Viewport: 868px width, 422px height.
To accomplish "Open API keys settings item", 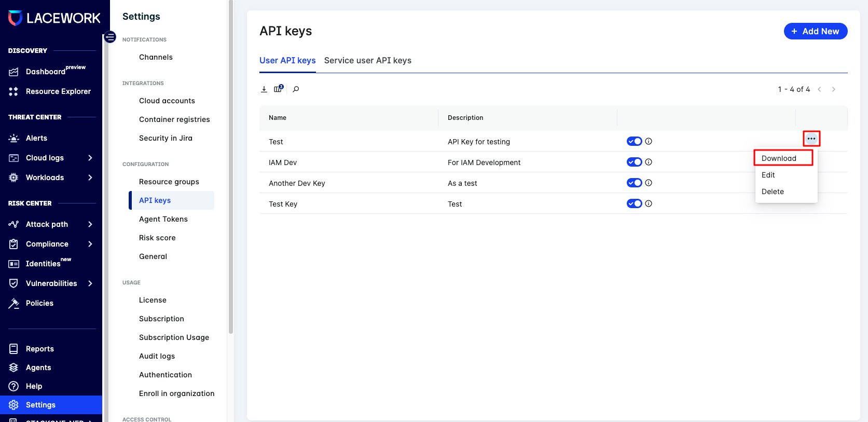I will click(171, 200).
